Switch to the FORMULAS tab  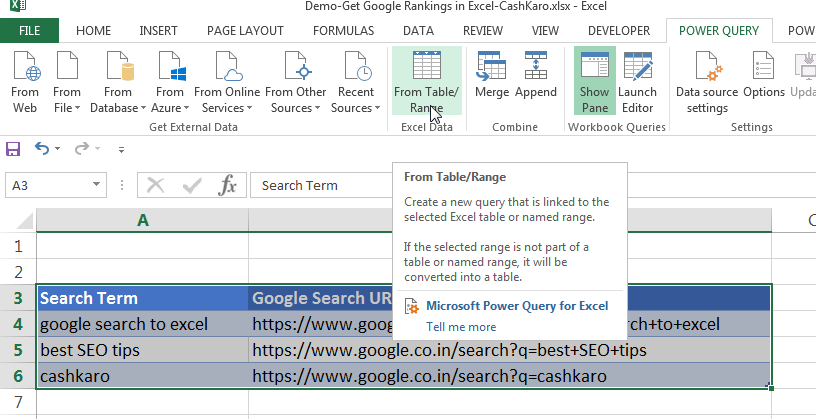coord(343,31)
